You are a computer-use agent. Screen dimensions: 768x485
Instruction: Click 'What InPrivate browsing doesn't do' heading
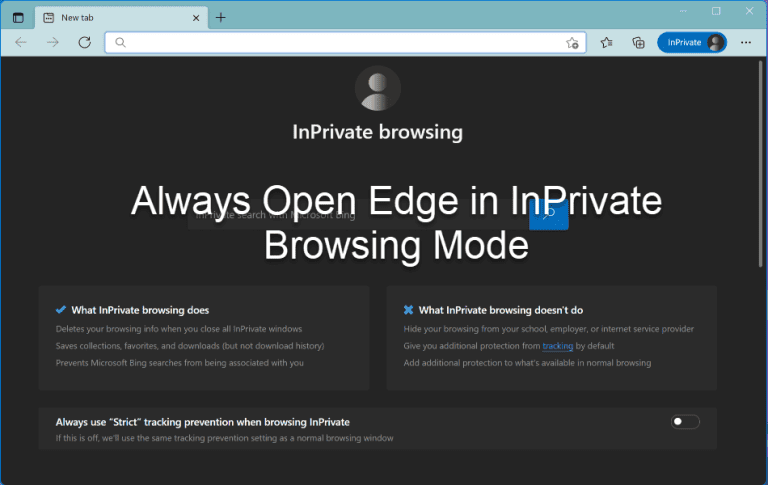[501, 310]
